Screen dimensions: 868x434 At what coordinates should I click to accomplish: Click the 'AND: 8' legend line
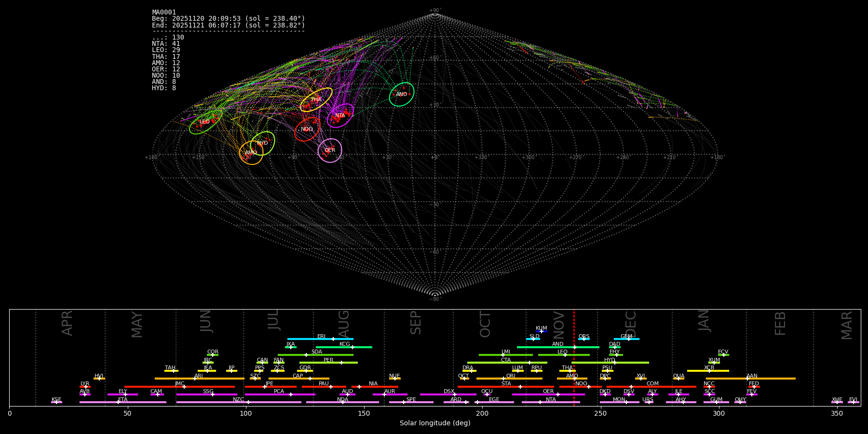[164, 82]
